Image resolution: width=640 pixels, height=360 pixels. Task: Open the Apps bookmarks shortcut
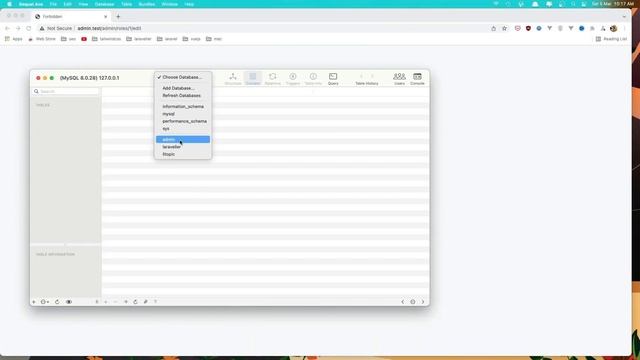pyautogui.click(x=13, y=39)
